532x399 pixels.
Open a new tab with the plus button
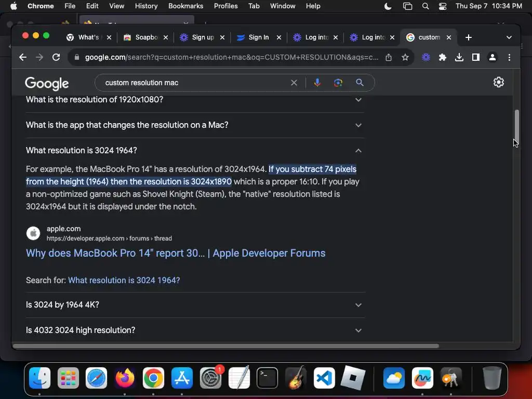pos(469,37)
